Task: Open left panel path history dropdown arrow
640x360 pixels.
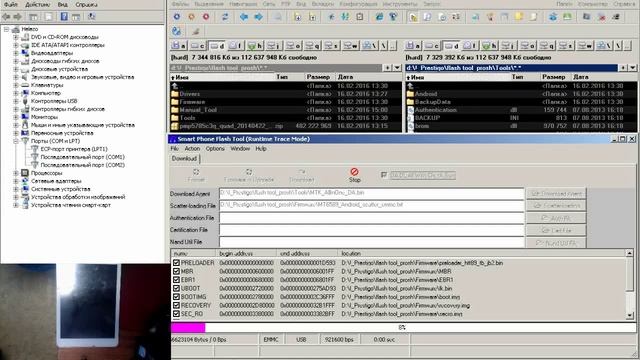Action: click(x=397, y=68)
